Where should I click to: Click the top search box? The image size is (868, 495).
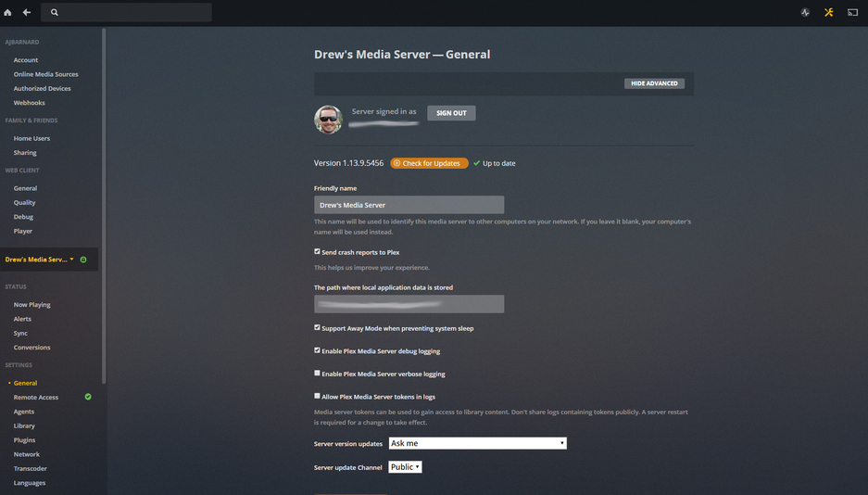coord(126,12)
